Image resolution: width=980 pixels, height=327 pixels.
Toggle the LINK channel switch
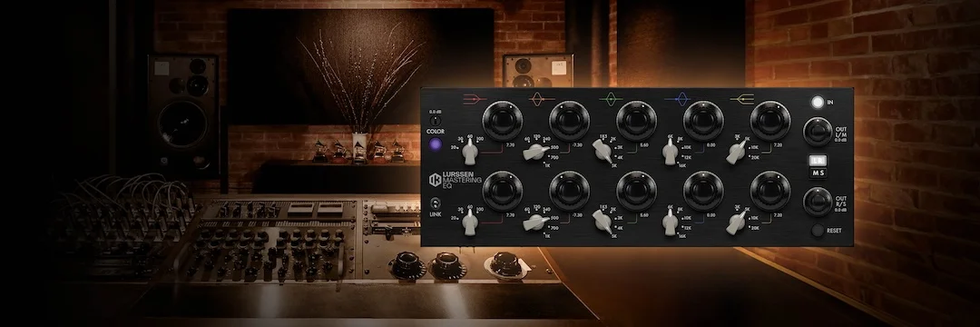point(436,203)
